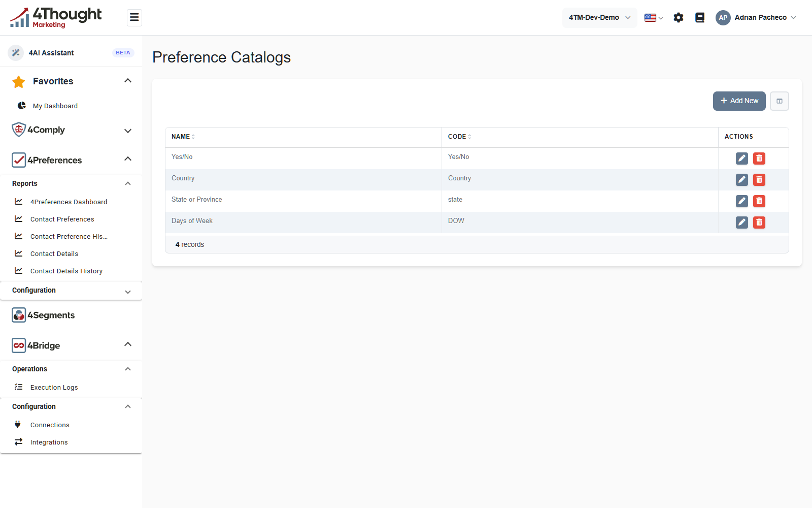Collapse the 4Bridge section chevron

[128, 344]
